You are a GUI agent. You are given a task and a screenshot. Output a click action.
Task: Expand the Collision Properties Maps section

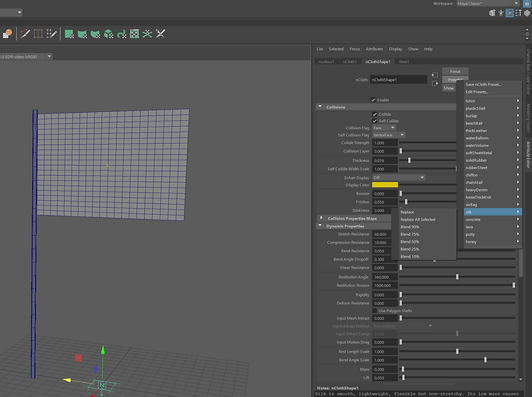[x=321, y=218]
